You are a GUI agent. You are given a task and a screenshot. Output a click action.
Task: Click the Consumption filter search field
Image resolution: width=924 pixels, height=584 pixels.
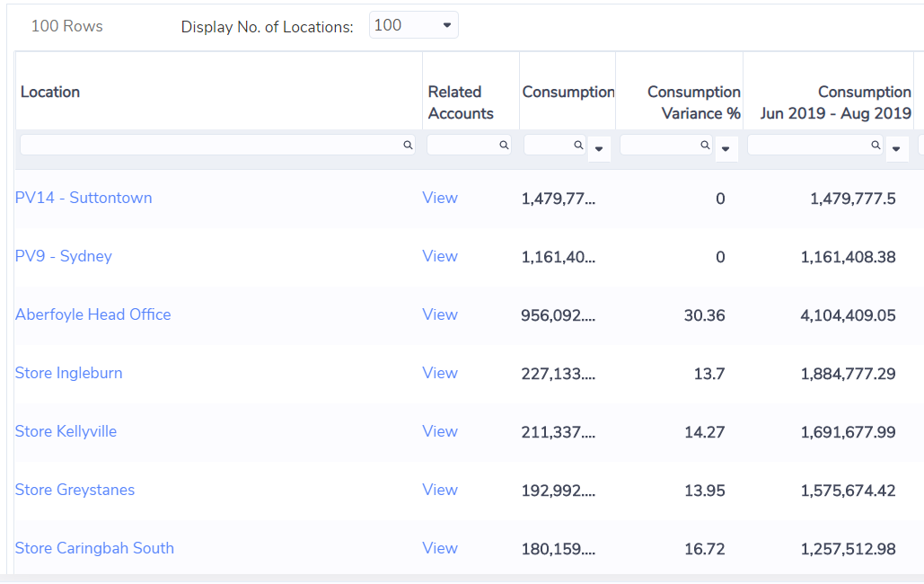click(555, 146)
